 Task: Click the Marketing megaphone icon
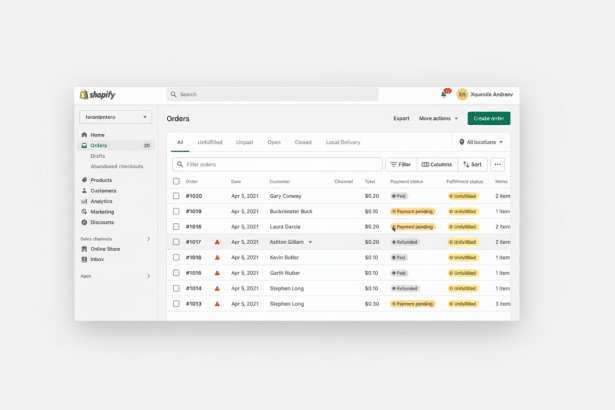pyautogui.click(x=84, y=212)
